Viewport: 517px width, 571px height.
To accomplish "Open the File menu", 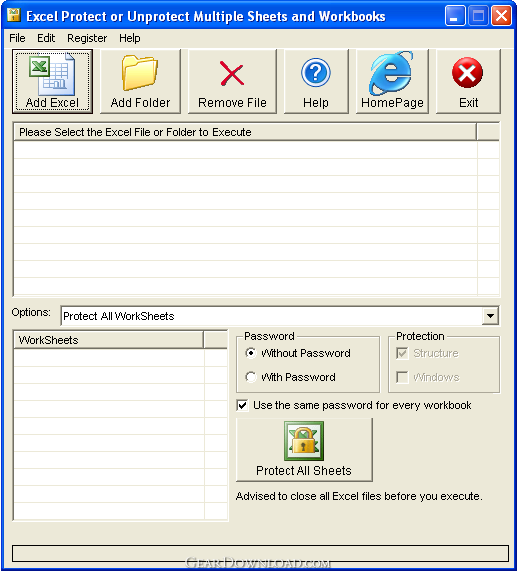I will 17,38.
